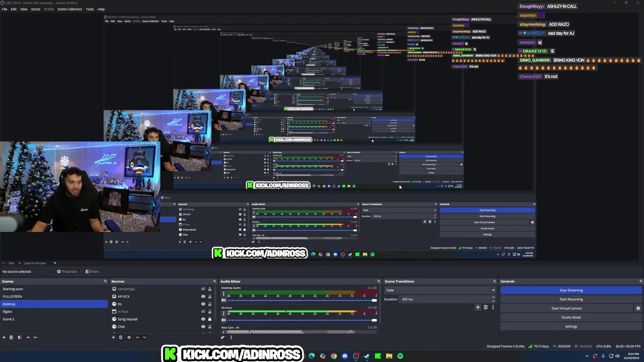
Task: Increase transition duration stepper up
Action: [x=493, y=298]
